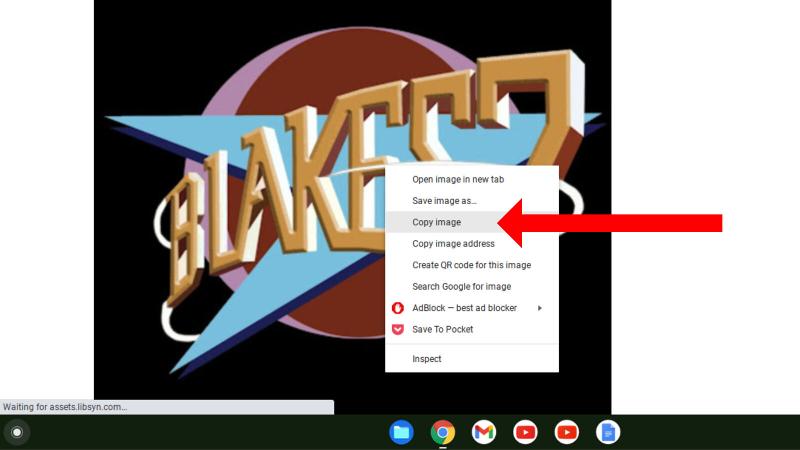The image size is (800, 450).
Task: Click the AdBlock extension icon in menu
Action: (397, 308)
